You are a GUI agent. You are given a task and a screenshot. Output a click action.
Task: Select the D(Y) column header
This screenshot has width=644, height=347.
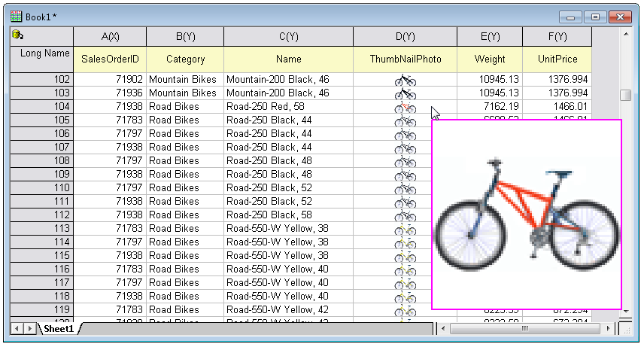(405, 36)
